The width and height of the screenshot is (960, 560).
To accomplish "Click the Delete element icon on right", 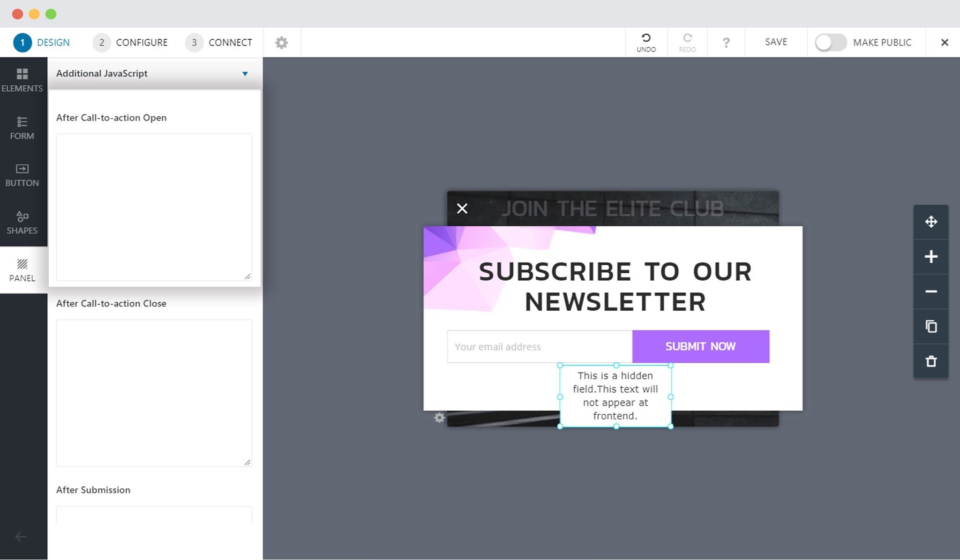I will 931,361.
